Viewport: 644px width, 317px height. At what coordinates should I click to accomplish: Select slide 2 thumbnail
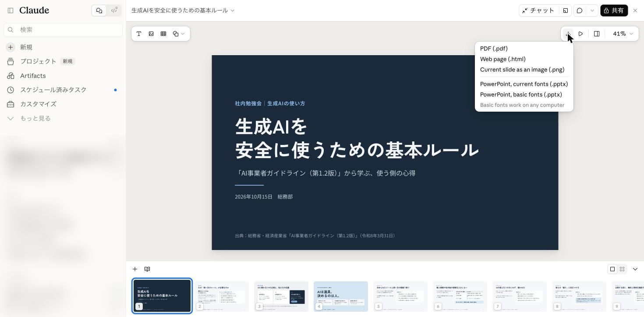[222, 296]
